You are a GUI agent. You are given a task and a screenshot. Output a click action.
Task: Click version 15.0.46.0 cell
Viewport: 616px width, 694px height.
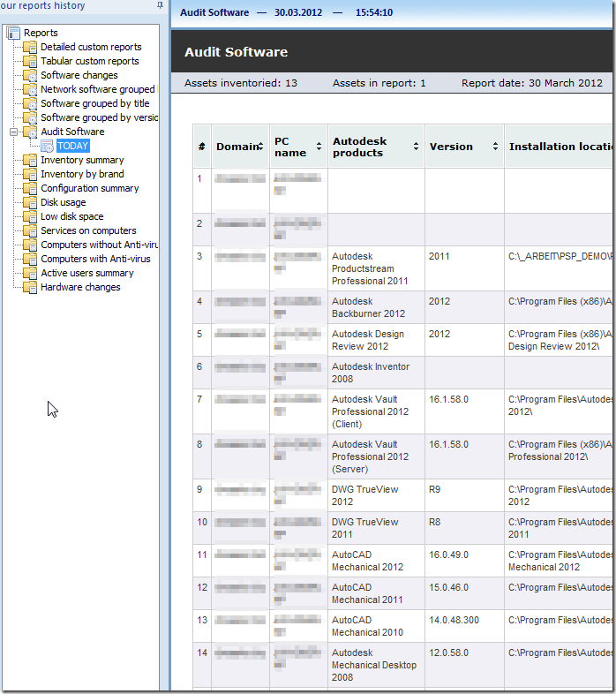tap(464, 593)
